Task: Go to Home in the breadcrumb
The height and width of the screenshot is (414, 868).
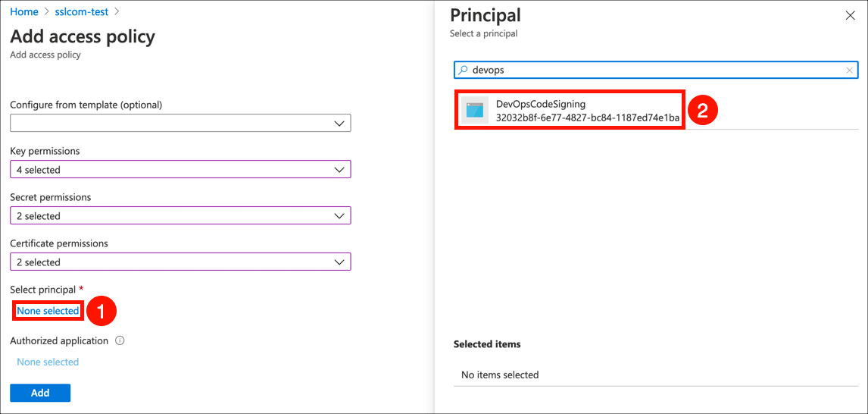Action: (x=24, y=12)
